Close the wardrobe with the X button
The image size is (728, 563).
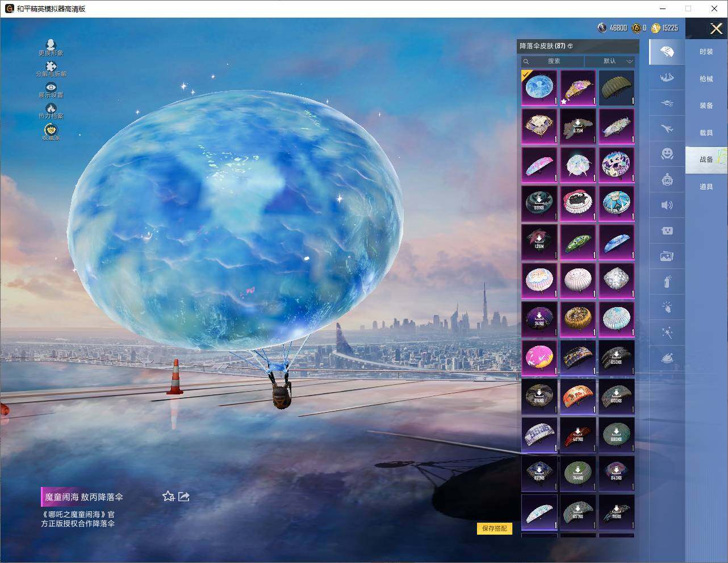[x=716, y=28]
